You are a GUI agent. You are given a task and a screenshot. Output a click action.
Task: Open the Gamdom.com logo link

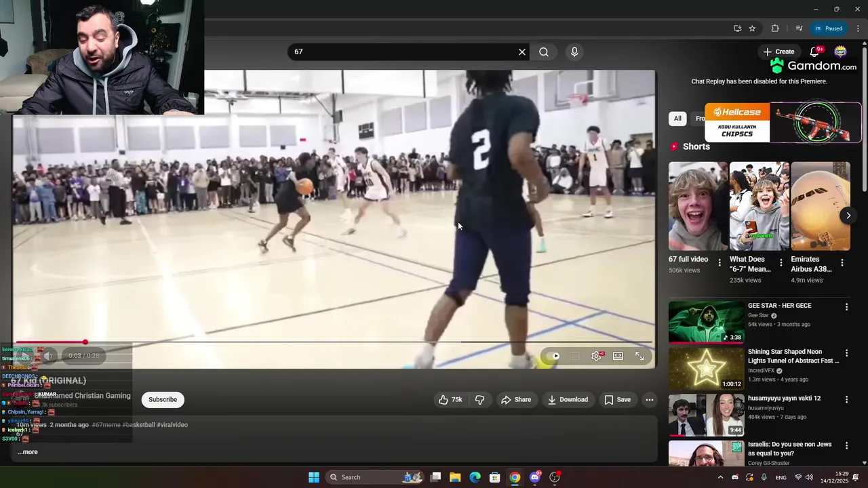click(x=814, y=66)
